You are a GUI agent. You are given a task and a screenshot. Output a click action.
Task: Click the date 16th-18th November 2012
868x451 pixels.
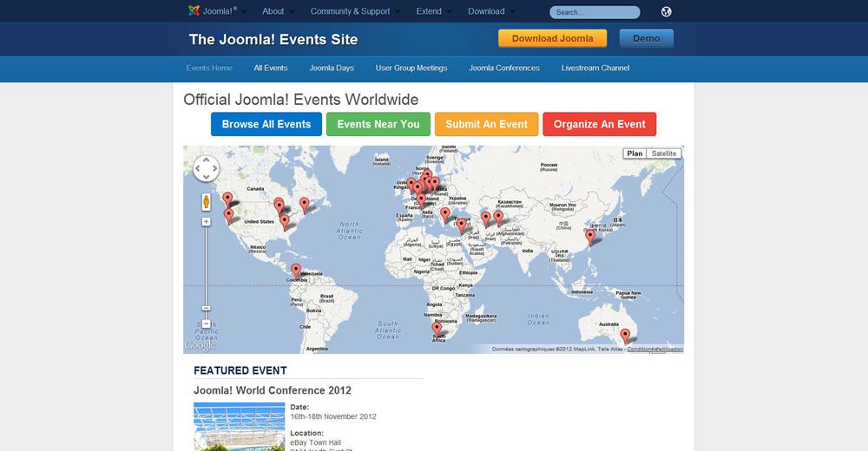(x=333, y=416)
